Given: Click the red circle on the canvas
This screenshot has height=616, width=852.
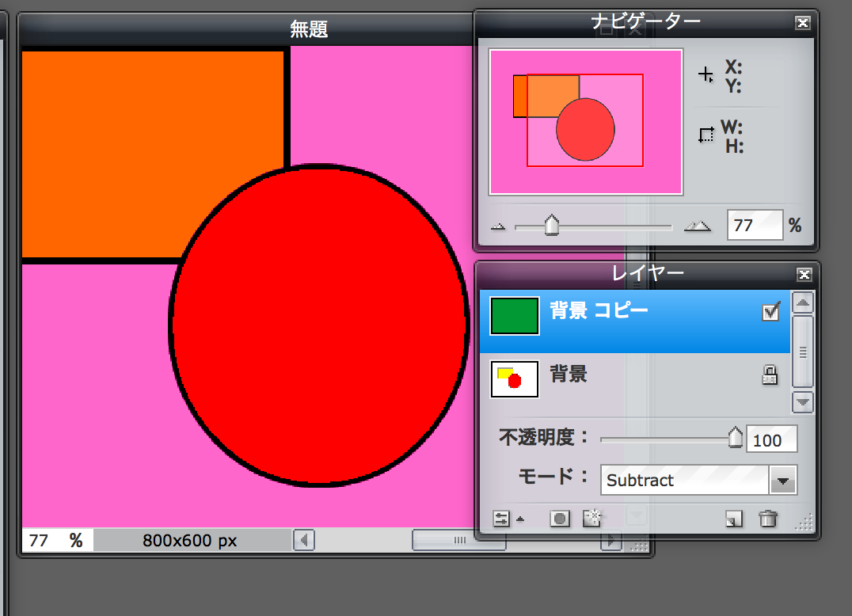Looking at the screenshot, I should [320, 325].
